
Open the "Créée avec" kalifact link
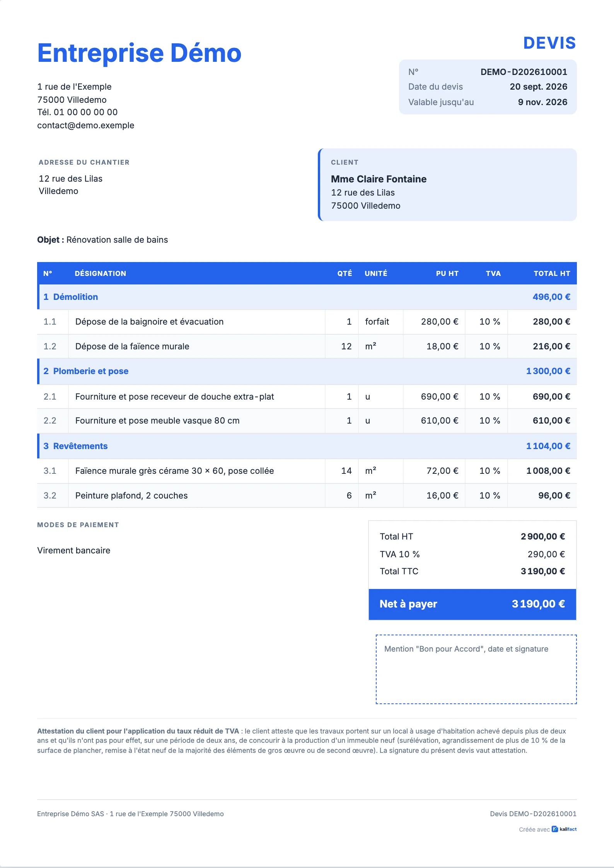pyautogui.click(x=547, y=829)
